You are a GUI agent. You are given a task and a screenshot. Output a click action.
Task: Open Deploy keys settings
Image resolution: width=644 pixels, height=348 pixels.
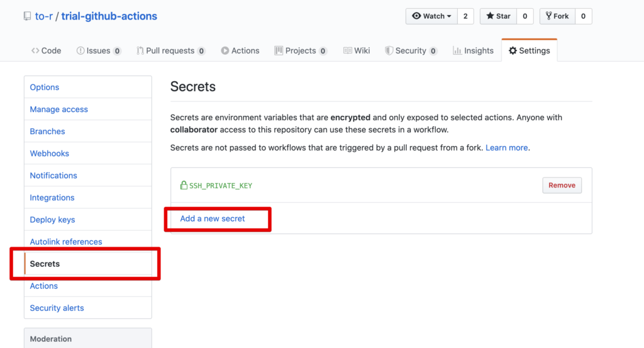tap(88, 220)
